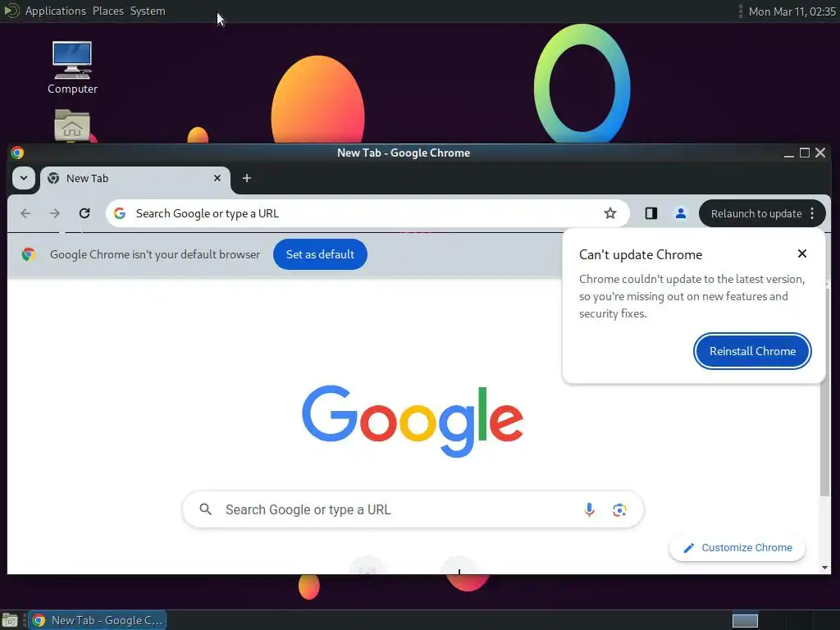Screen dimensions: 840x630
Task: Open the System menu
Action: (148, 11)
